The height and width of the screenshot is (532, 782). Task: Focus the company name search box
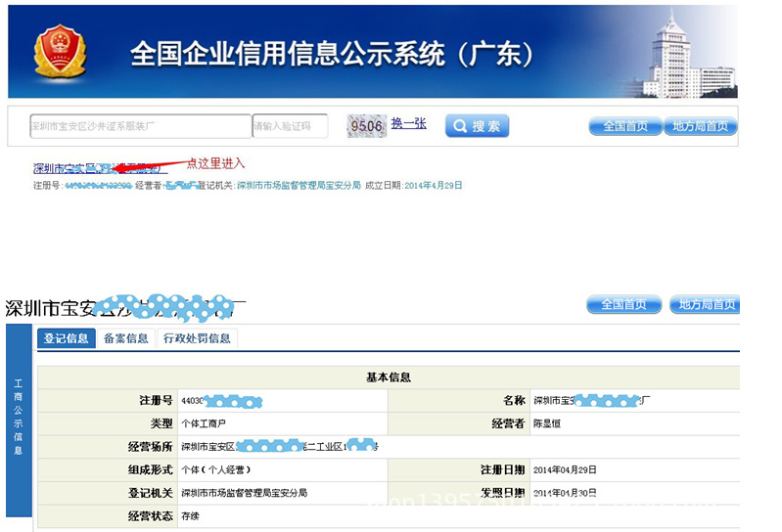tap(140, 126)
